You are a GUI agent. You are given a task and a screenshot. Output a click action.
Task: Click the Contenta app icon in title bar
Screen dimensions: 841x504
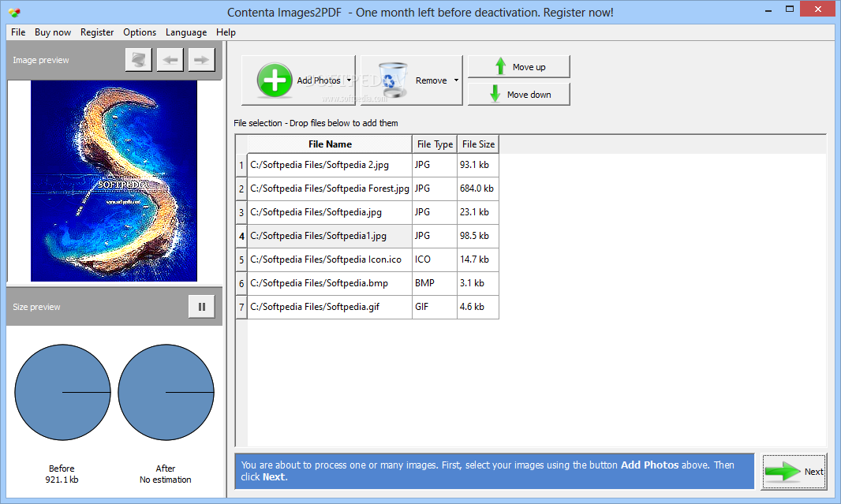click(14, 12)
